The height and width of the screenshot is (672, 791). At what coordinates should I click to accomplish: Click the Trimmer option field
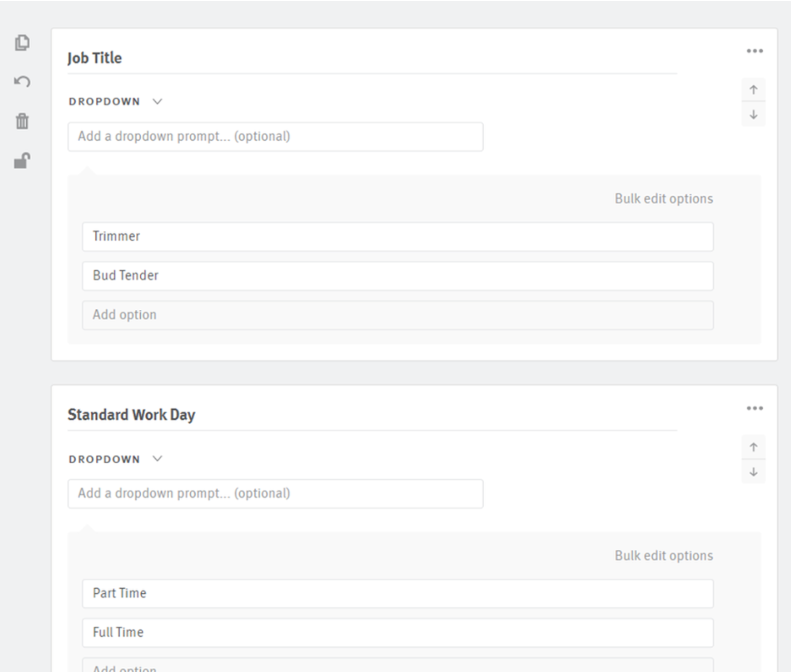point(398,237)
